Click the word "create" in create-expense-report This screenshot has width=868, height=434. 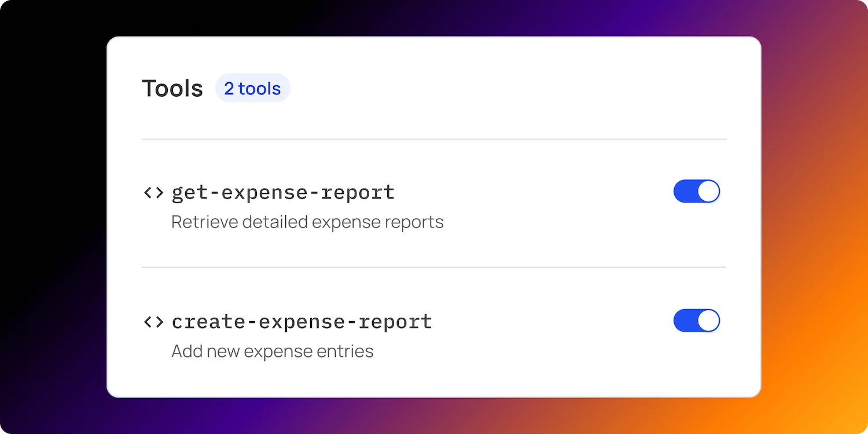pyautogui.click(x=208, y=322)
